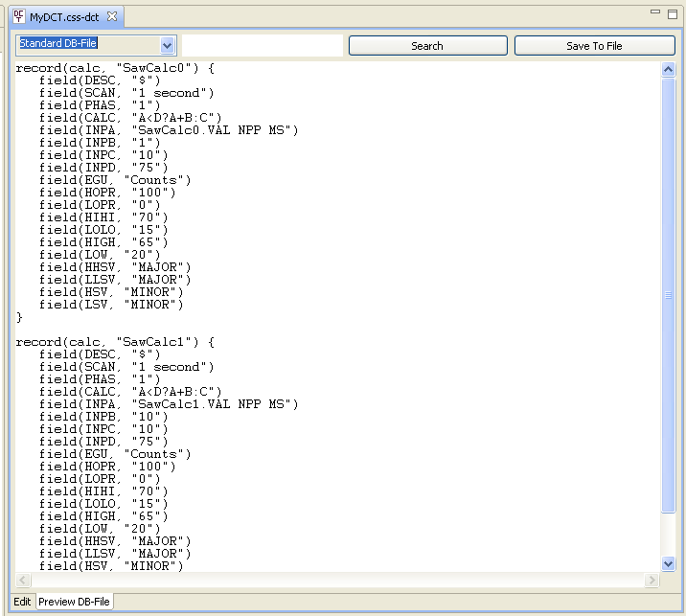This screenshot has width=686, height=616.
Task: Click the empty search text field
Action: coord(262,45)
